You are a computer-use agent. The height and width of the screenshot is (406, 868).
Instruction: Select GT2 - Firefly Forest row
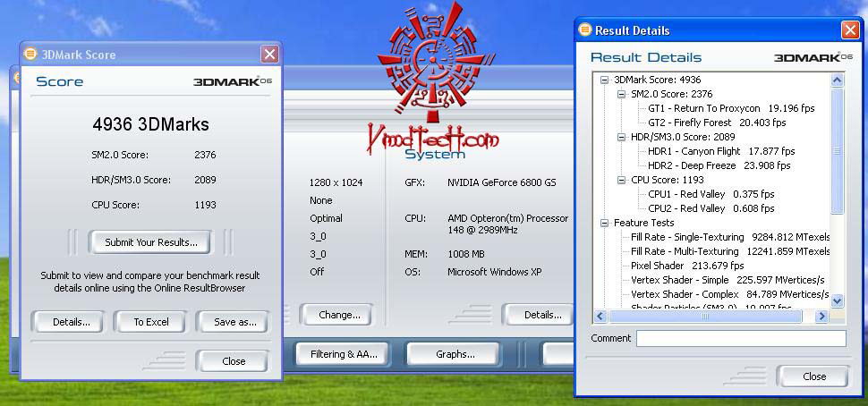717,123
